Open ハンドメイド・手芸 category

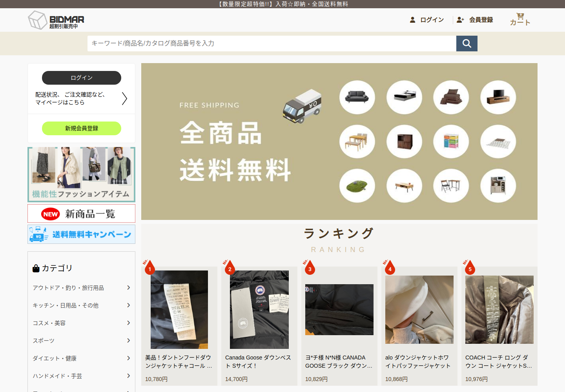pyautogui.click(x=57, y=376)
